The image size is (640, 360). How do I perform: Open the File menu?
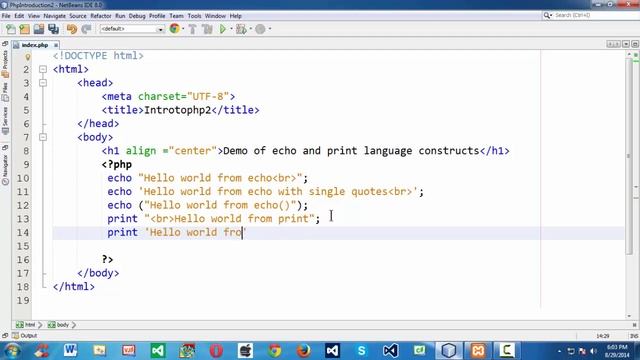pos(6,16)
